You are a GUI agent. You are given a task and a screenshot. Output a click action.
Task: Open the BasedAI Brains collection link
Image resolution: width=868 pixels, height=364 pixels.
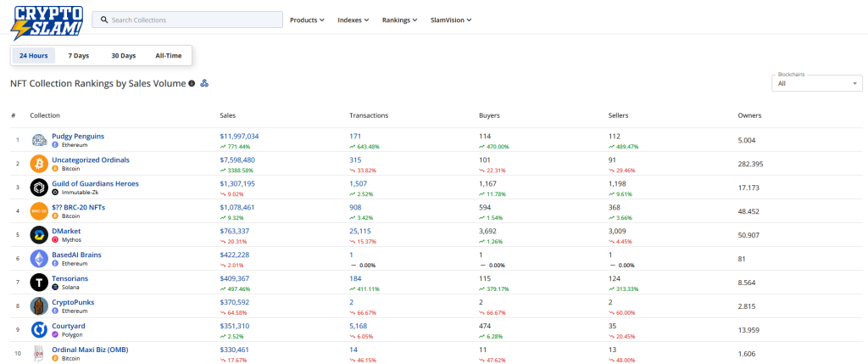(x=76, y=255)
